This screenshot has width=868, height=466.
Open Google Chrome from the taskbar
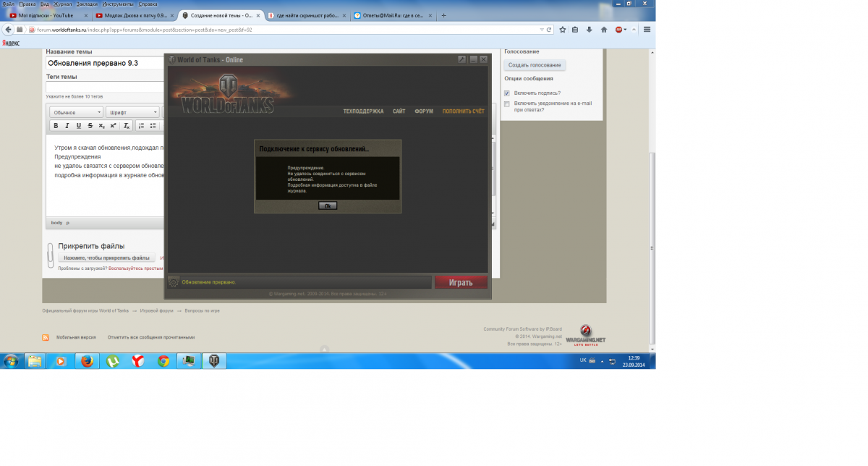[163, 360]
